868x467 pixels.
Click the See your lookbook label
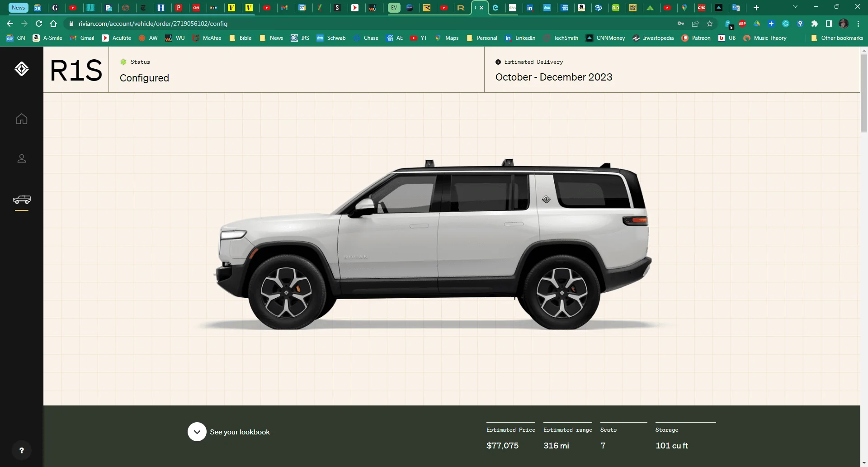(240, 432)
